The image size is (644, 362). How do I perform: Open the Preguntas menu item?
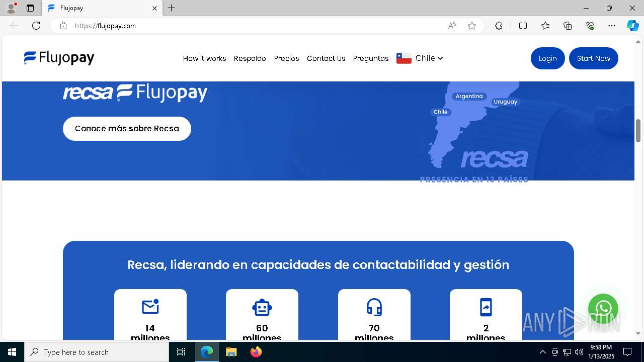point(371,58)
